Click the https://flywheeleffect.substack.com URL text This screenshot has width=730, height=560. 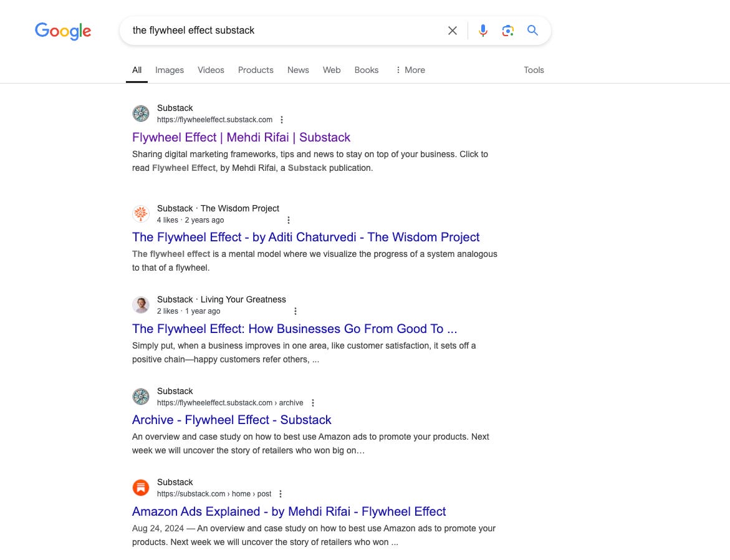pos(214,120)
